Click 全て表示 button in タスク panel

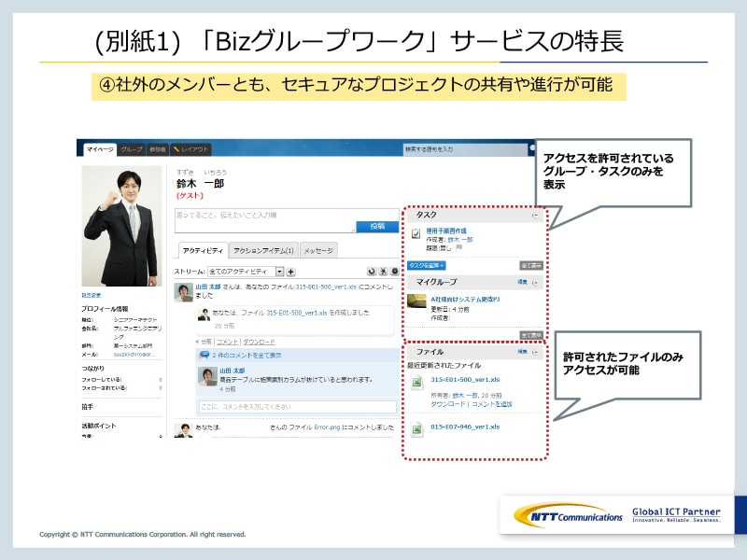(x=530, y=265)
